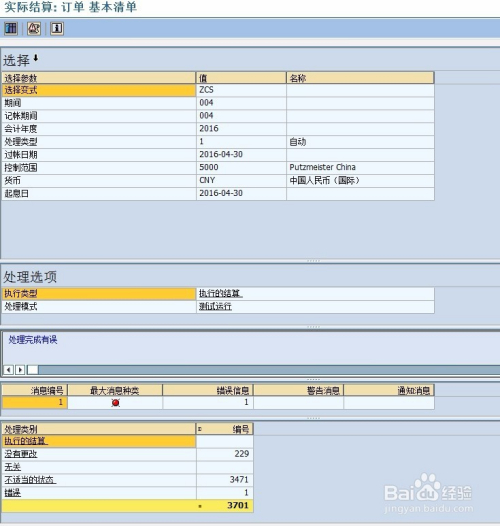Viewport: 500px width, 526px height.
Task: Click the scroll right arrow button
Action: point(20,370)
